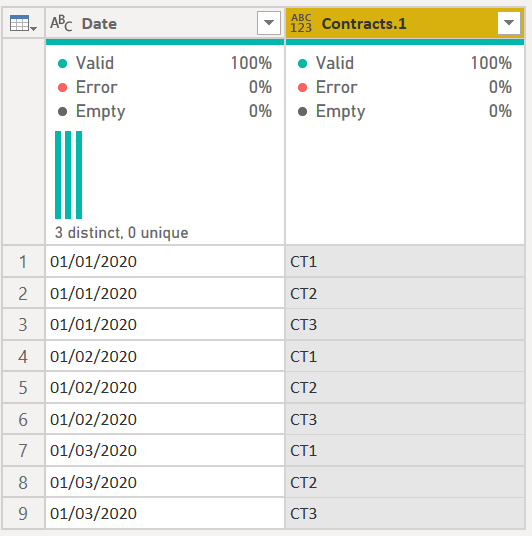This screenshot has height=536, width=532.
Task: Select the Contracts.1 column header
Action: 405,23
